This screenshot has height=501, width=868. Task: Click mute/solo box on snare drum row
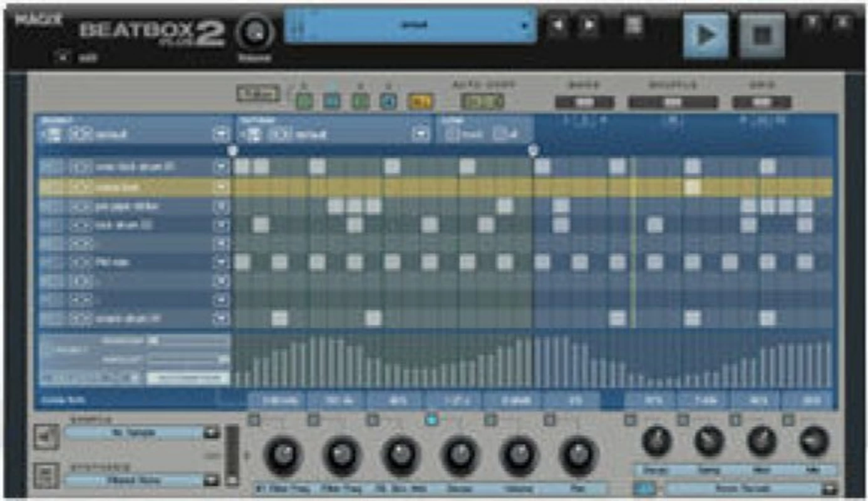(x=53, y=319)
